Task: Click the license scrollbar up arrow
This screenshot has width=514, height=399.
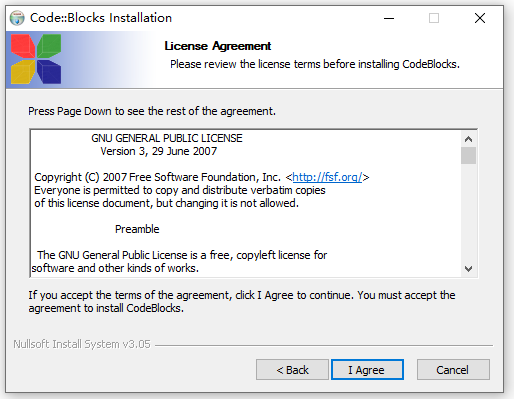Action: pyautogui.click(x=468, y=139)
